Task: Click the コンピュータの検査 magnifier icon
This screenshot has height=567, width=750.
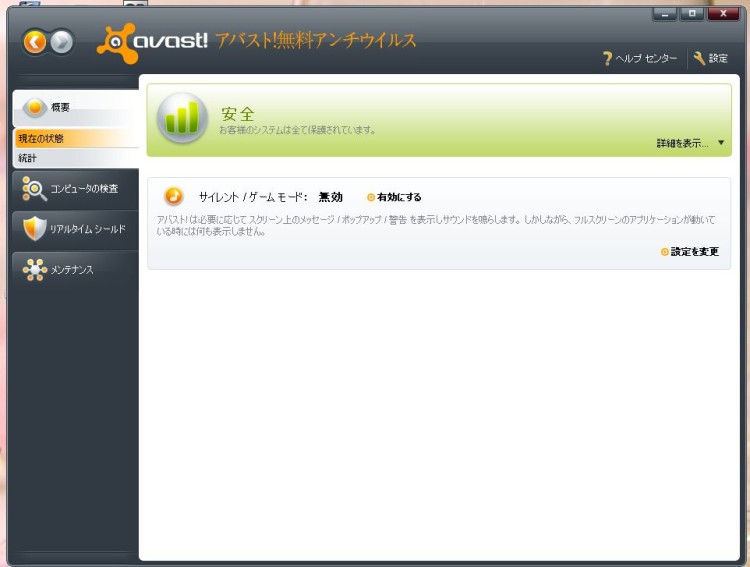Action: click(x=34, y=189)
